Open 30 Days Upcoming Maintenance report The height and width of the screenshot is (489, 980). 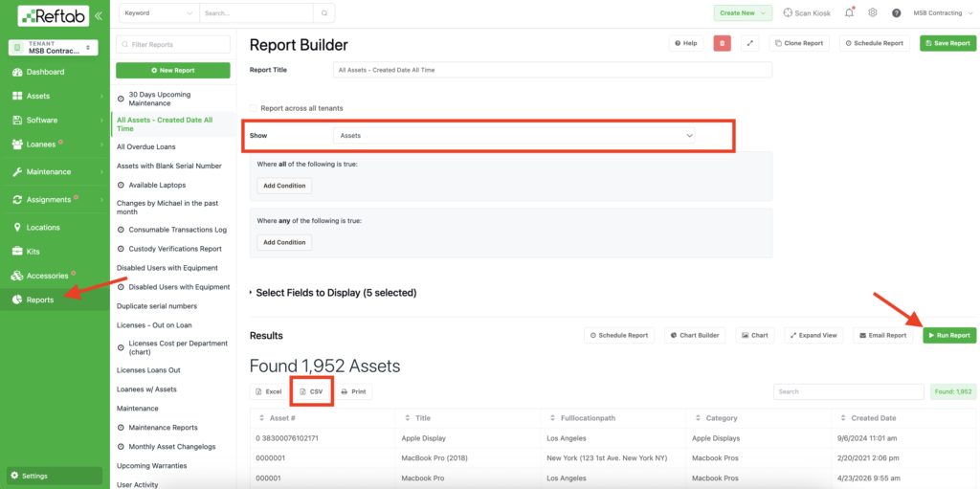(x=160, y=99)
